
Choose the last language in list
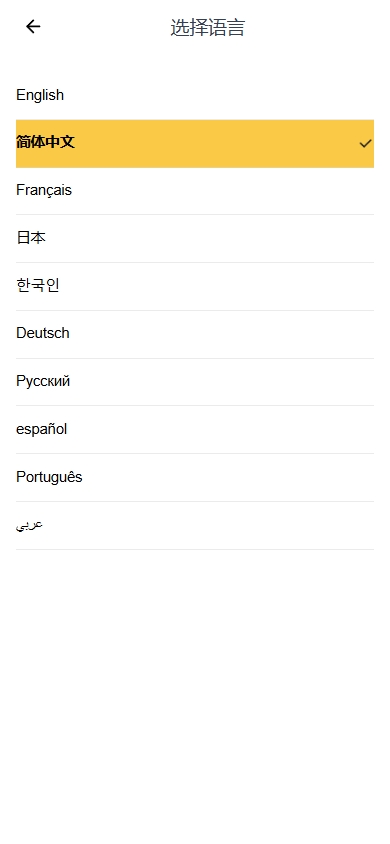point(195,525)
